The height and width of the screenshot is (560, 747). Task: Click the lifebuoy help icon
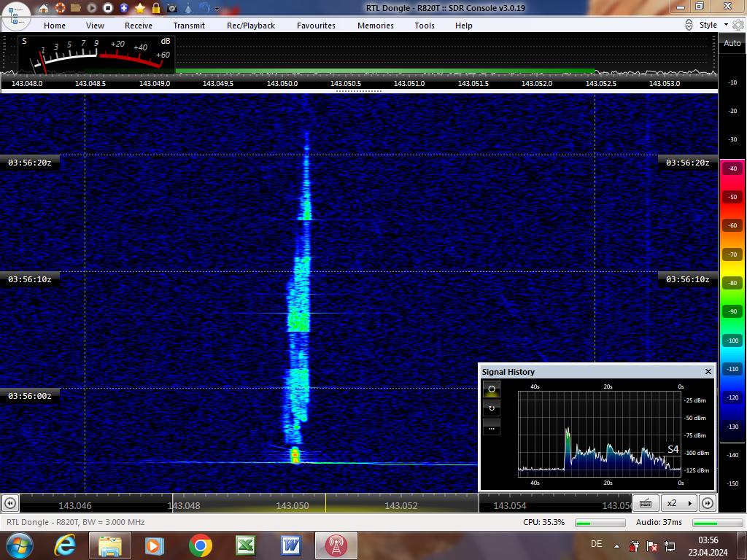[60, 8]
